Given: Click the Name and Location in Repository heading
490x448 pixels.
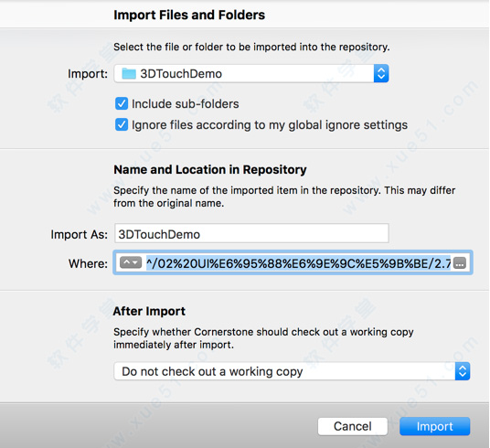Looking at the screenshot, I should point(210,169).
